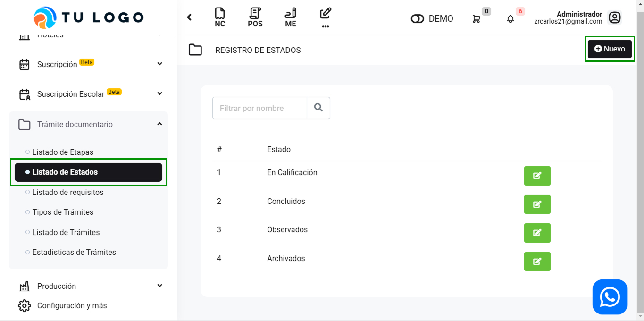Viewport: 644px width, 321px height.
Task: Click the Nuevo button
Action: [x=609, y=49]
